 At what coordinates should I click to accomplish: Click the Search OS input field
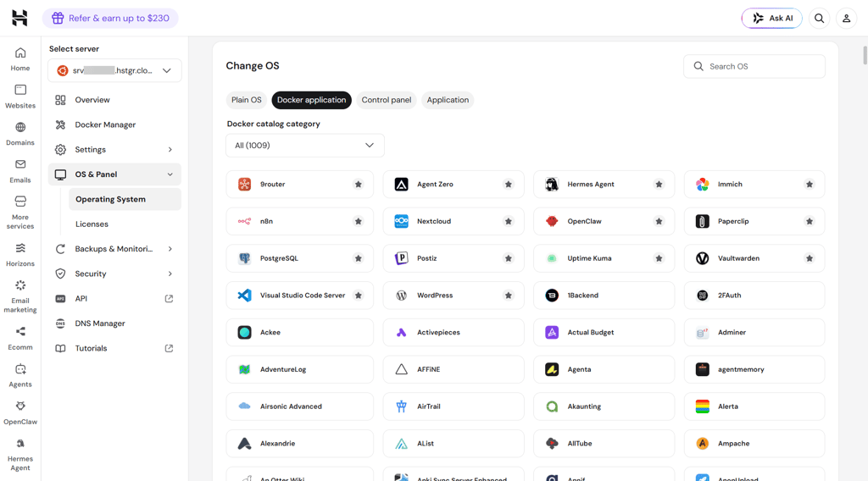pos(754,66)
